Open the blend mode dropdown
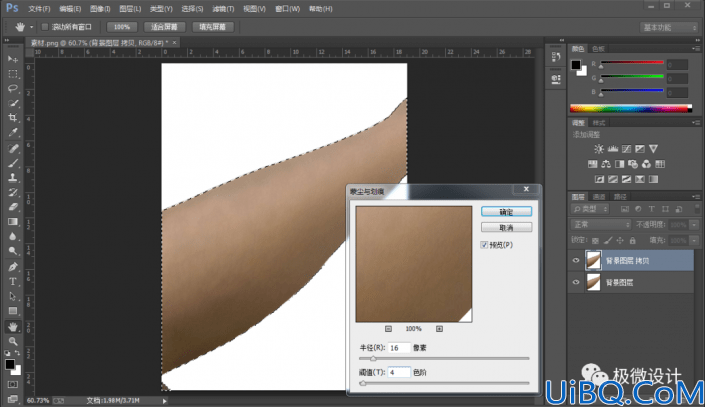The height and width of the screenshot is (407, 705). click(x=601, y=224)
